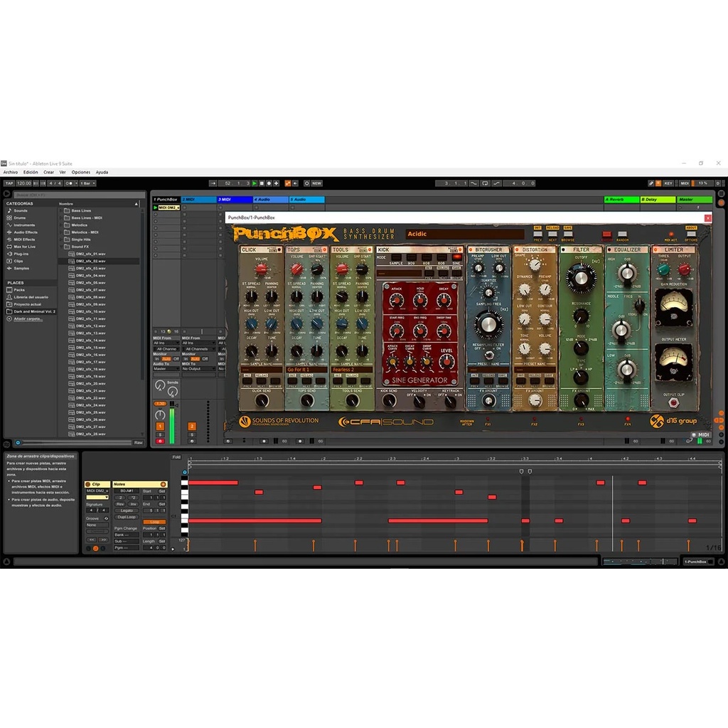Open the Ayuda menu

click(102, 172)
